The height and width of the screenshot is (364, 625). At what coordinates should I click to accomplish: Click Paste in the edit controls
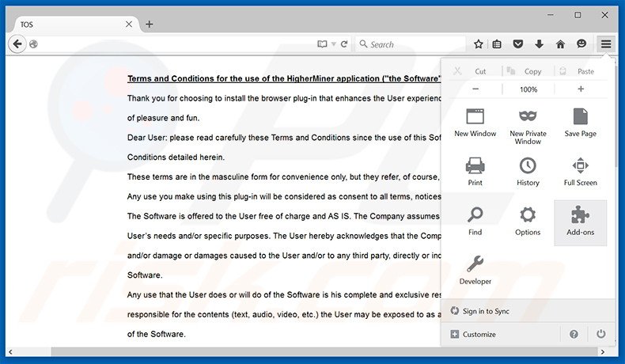pyautogui.click(x=581, y=71)
